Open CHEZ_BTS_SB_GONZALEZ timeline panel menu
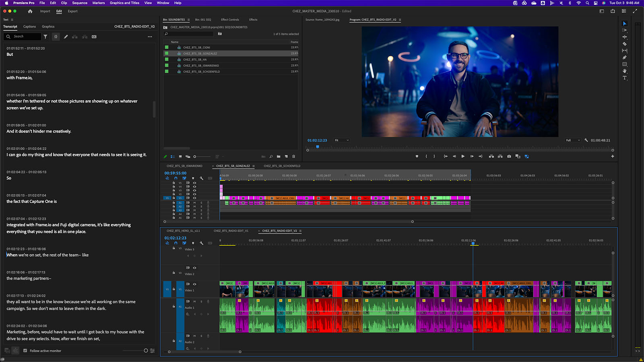The image size is (644, 362). click(253, 166)
